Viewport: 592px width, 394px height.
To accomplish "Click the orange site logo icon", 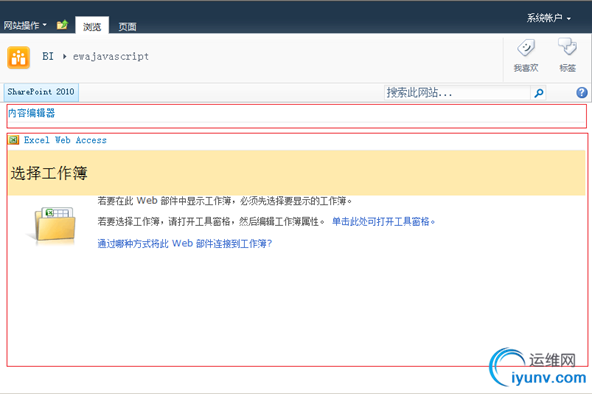I will [18, 58].
